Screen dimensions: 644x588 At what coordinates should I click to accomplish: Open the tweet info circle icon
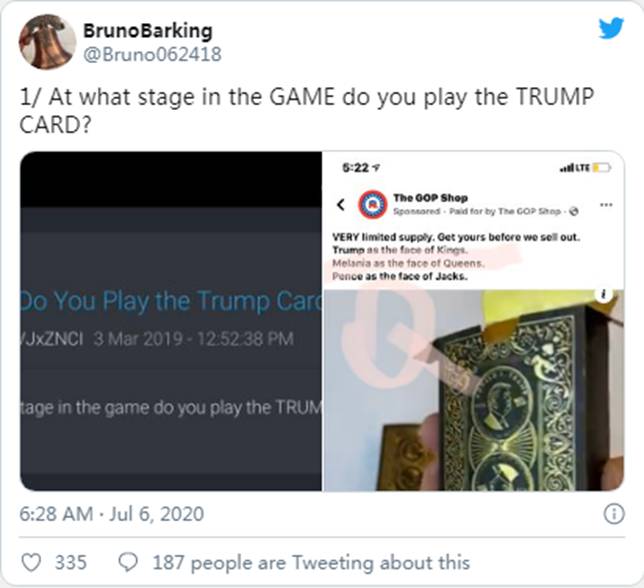coord(614,514)
